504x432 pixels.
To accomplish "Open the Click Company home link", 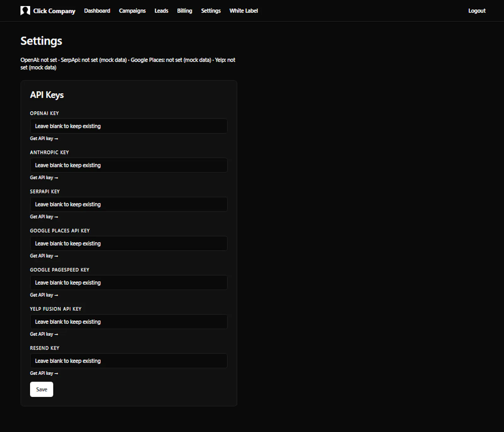I will coord(48,11).
